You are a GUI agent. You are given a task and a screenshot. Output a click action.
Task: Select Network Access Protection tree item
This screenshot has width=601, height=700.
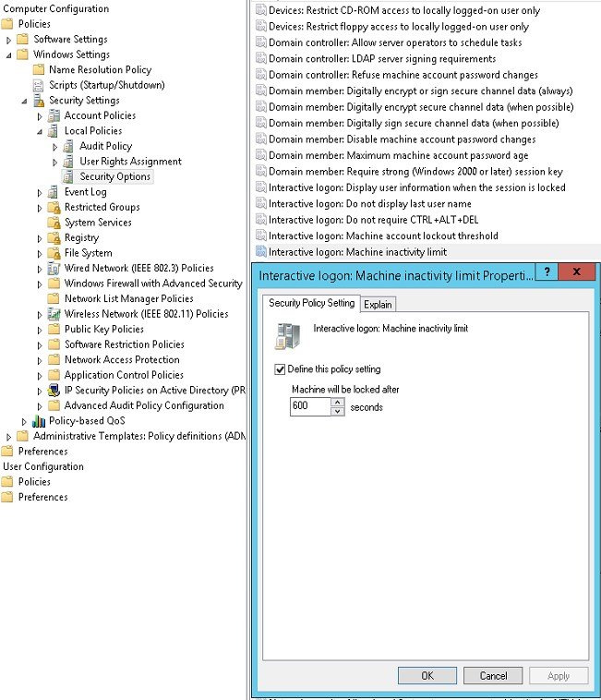pyautogui.click(x=122, y=359)
